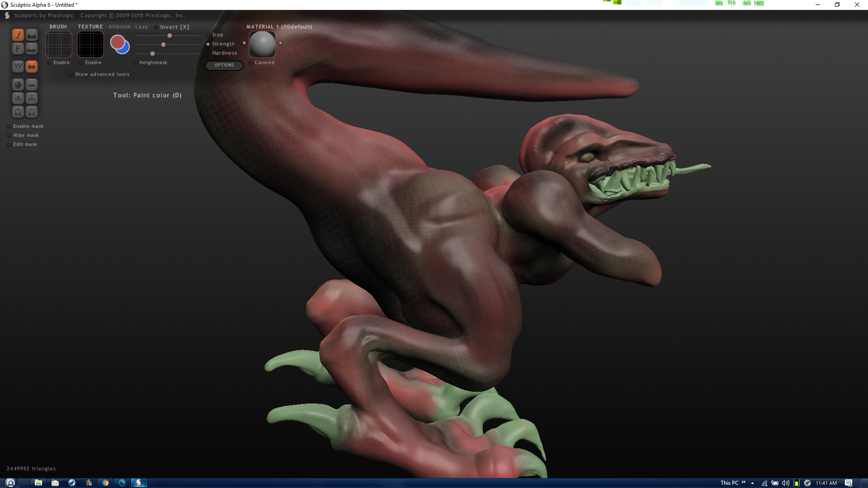Open the OPTIONS button

pos(224,65)
